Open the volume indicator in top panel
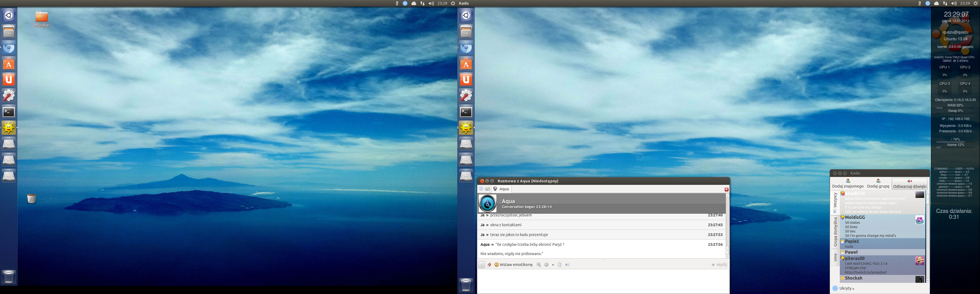The image size is (980, 294). [x=431, y=4]
